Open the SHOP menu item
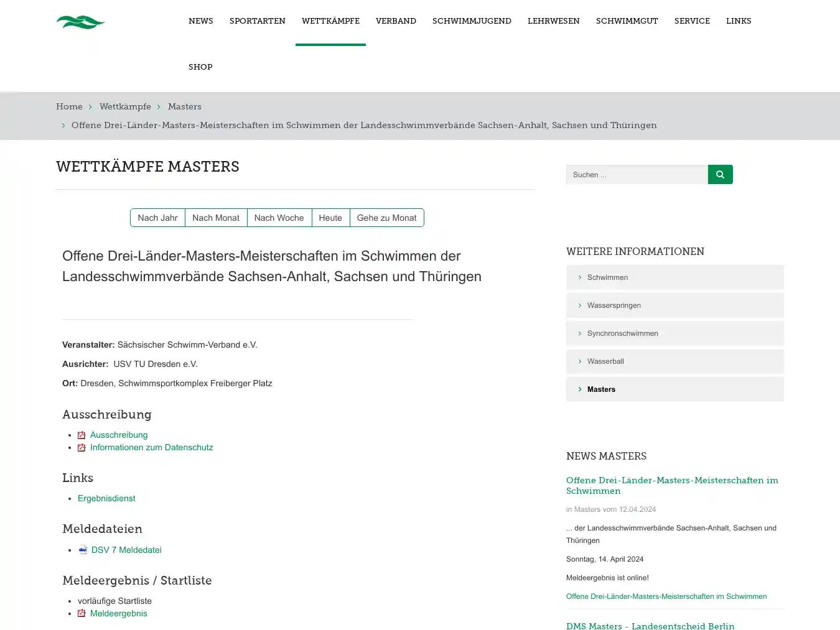 point(200,67)
